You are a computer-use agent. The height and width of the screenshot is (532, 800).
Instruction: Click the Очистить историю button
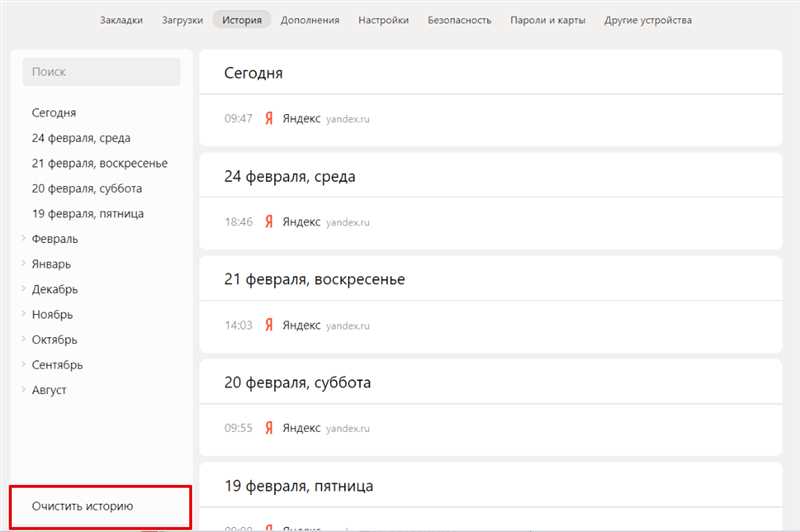82,506
